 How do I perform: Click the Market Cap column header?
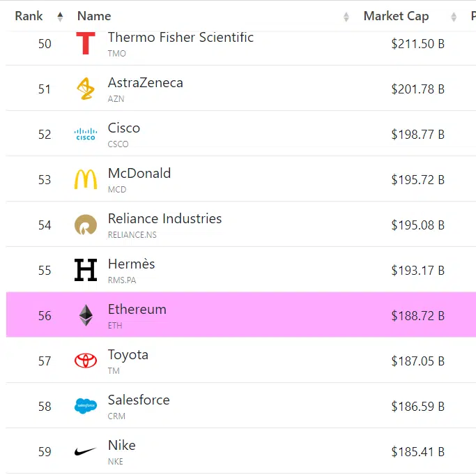point(396,16)
